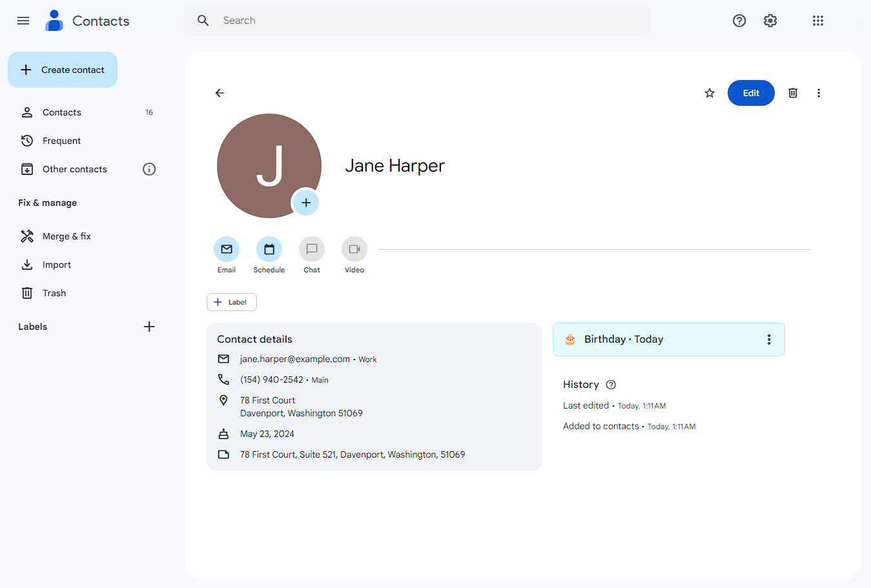The height and width of the screenshot is (588, 871).
Task: Click jane.harper@example.com email address
Action: click(295, 359)
